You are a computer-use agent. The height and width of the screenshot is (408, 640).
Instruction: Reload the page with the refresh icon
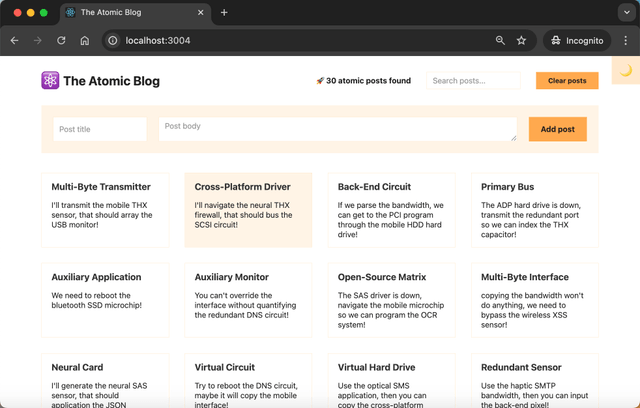pos(61,41)
